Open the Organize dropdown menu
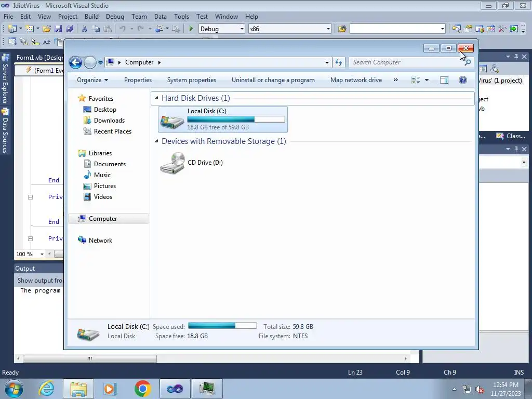 92,80
